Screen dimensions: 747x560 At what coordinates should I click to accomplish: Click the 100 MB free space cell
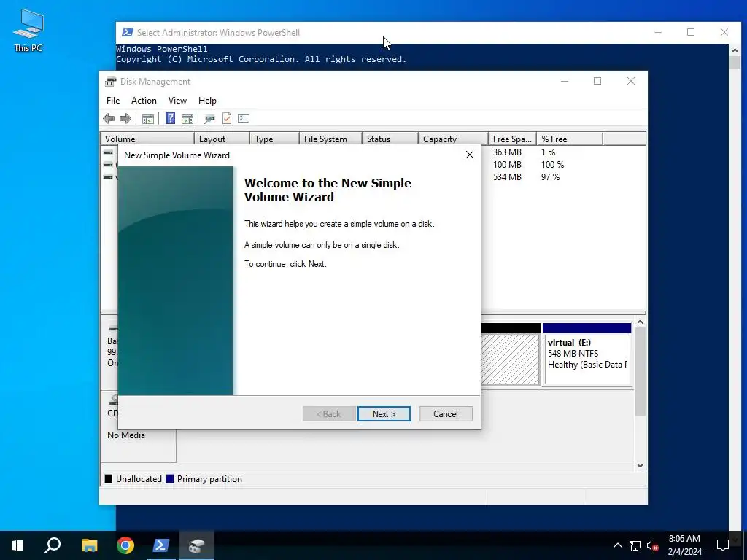(x=508, y=164)
